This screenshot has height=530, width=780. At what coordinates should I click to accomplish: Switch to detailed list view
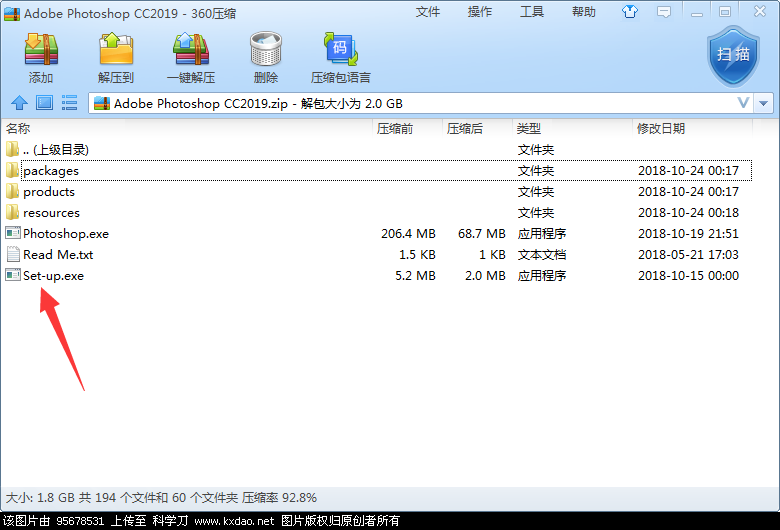click(x=69, y=103)
